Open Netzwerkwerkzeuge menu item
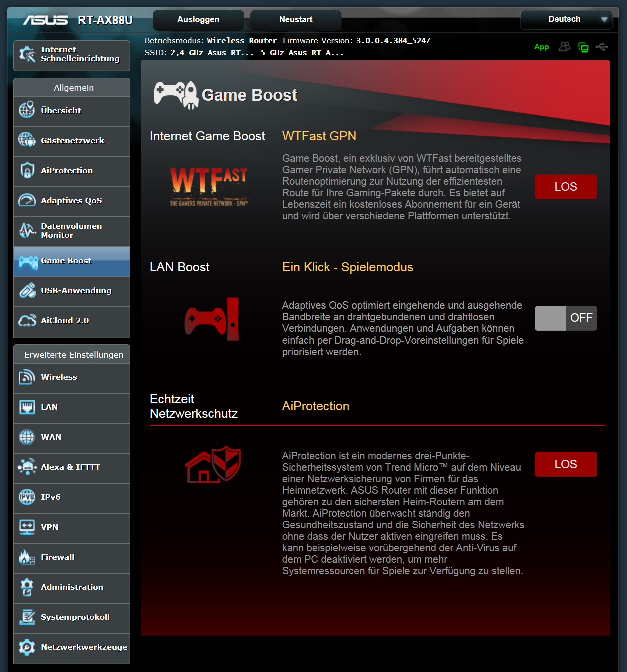This screenshot has width=627, height=672. (72, 649)
